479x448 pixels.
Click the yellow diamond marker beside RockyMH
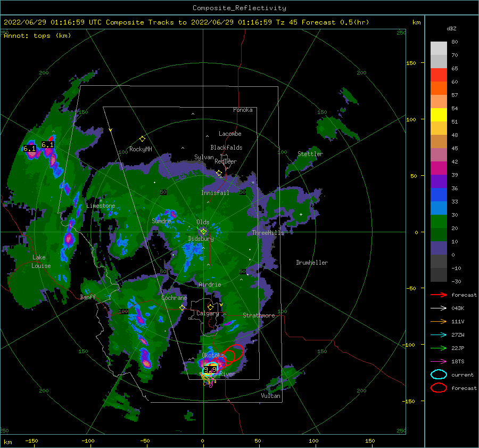point(142,139)
